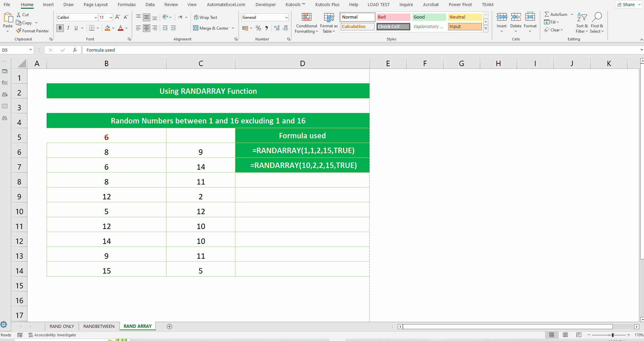Click the Select All corner triangle
Image resolution: width=644 pixels, height=341 pixels.
click(x=22, y=63)
